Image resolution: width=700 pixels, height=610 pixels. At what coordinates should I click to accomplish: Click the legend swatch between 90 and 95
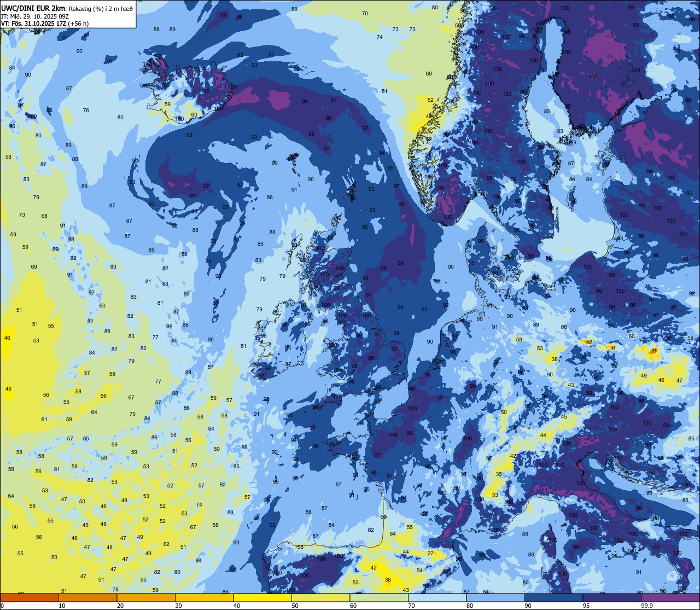tap(553, 597)
